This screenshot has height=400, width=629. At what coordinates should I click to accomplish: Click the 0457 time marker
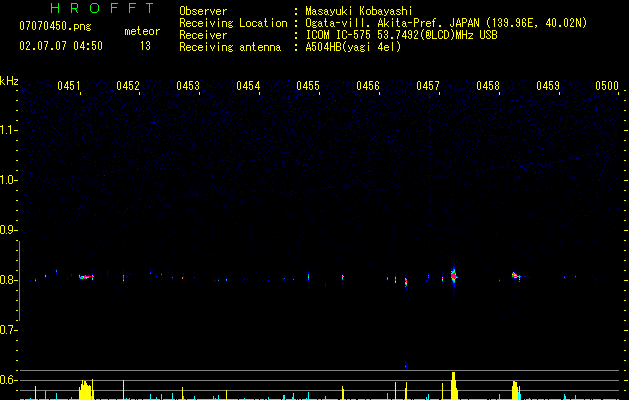coord(428,85)
